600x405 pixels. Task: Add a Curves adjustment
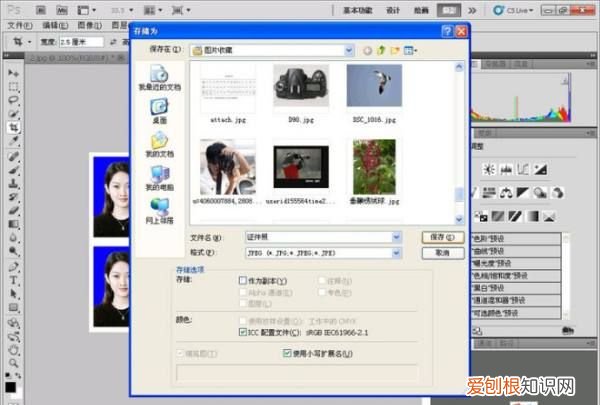pyautogui.click(x=523, y=169)
